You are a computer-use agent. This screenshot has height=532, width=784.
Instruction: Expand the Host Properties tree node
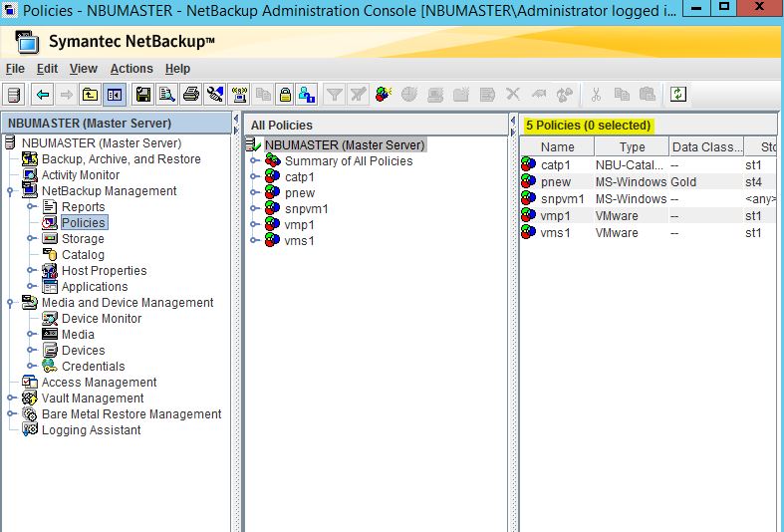tap(31, 271)
